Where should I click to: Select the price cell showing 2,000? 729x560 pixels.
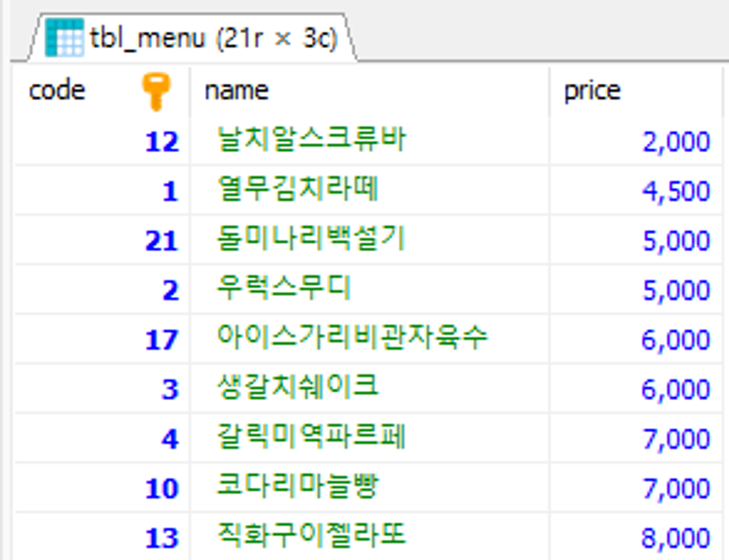click(676, 141)
